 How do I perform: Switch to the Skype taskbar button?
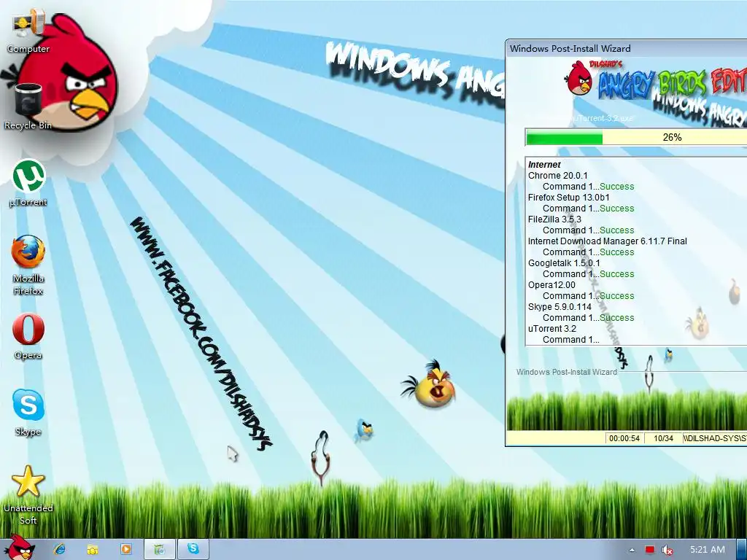coord(193,549)
